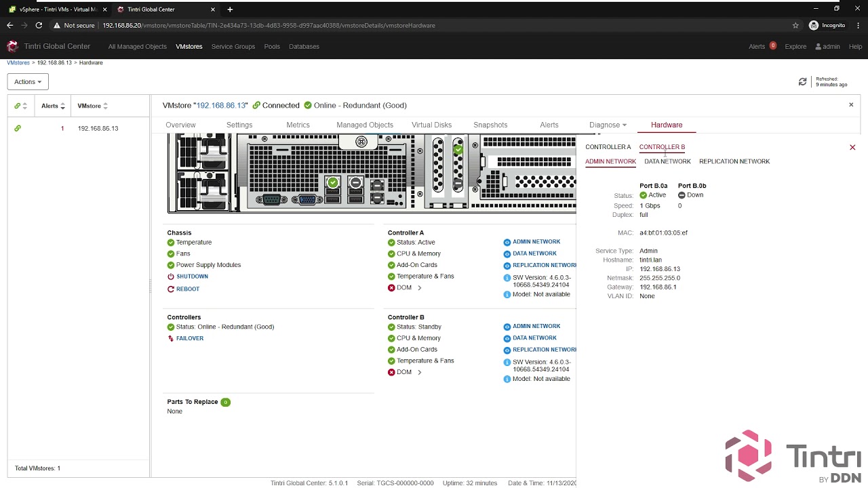Select Data Network sub-tab in side panel
The height and width of the screenshot is (488, 868).
click(667, 161)
